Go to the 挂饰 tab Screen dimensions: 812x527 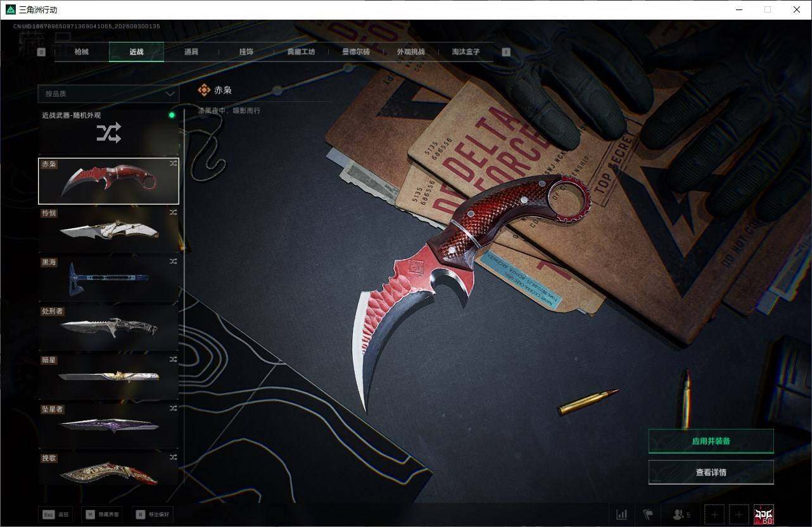pyautogui.click(x=246, y=52)
